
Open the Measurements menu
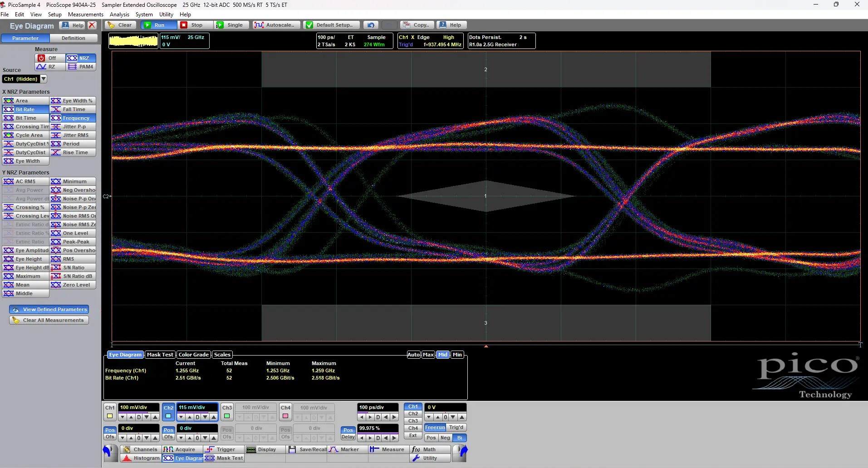pos(86,14)
